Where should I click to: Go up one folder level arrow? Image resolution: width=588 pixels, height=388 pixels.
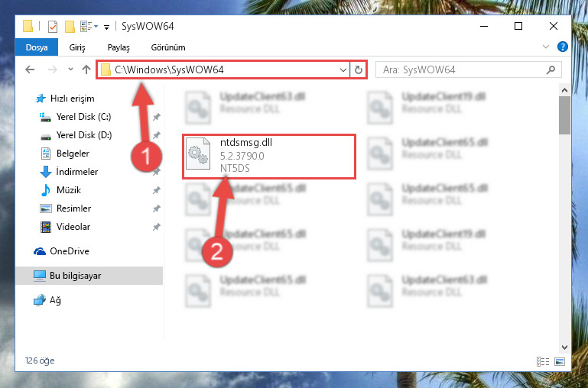(x=86, y=70)
